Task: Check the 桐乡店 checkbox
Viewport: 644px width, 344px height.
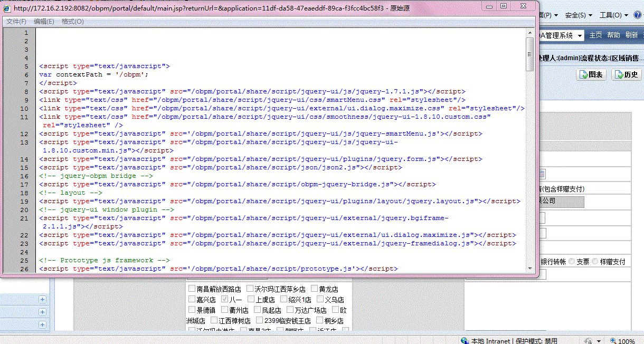Action: (x=320, y=320)
